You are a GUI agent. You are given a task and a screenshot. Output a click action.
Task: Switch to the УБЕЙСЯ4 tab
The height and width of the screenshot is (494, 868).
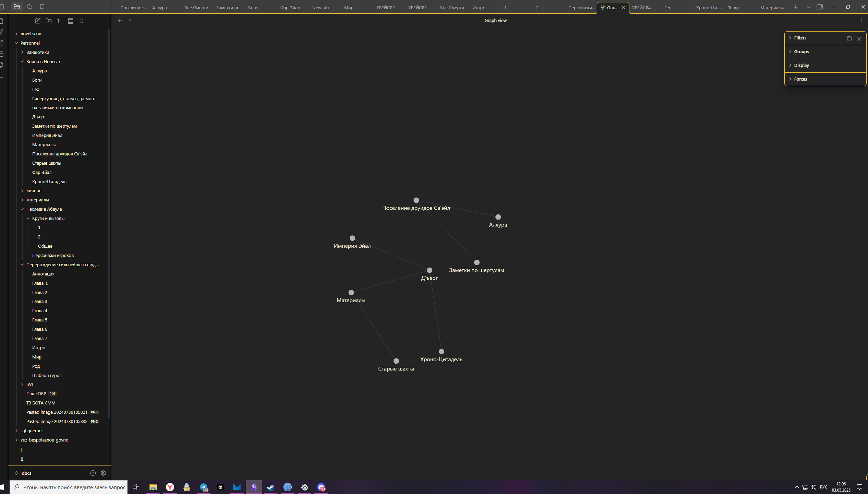point(641,8)
